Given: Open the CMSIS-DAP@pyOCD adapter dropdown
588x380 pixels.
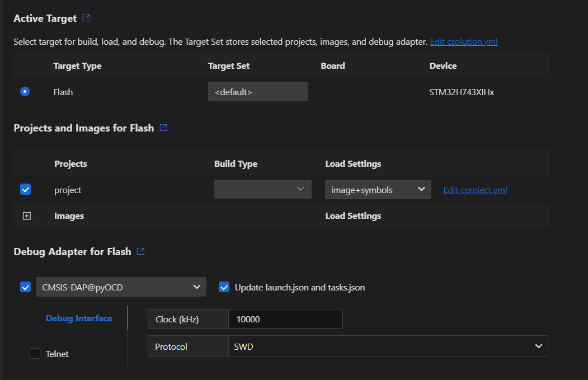Looking at the screenshot, I should (121, 287).
